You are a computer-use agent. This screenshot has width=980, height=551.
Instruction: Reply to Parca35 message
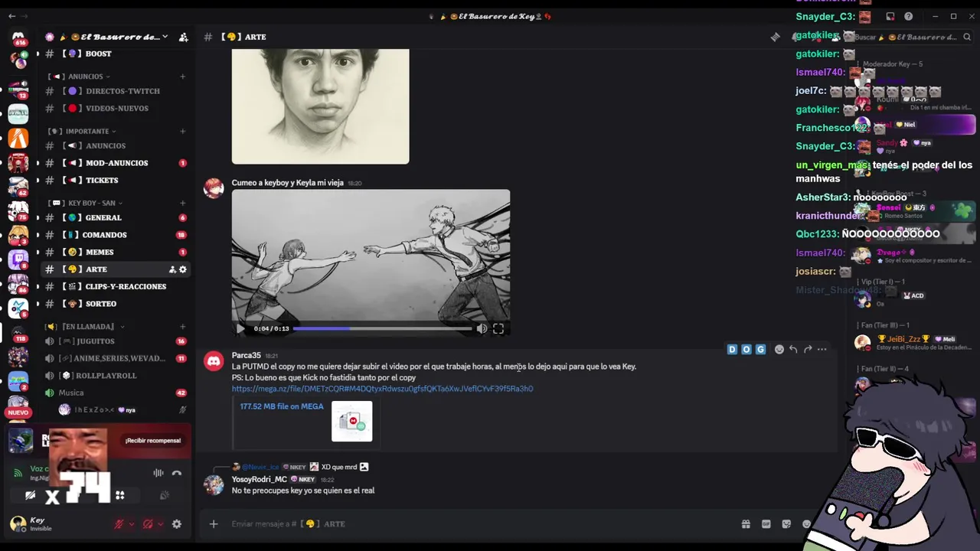(793, 350)
